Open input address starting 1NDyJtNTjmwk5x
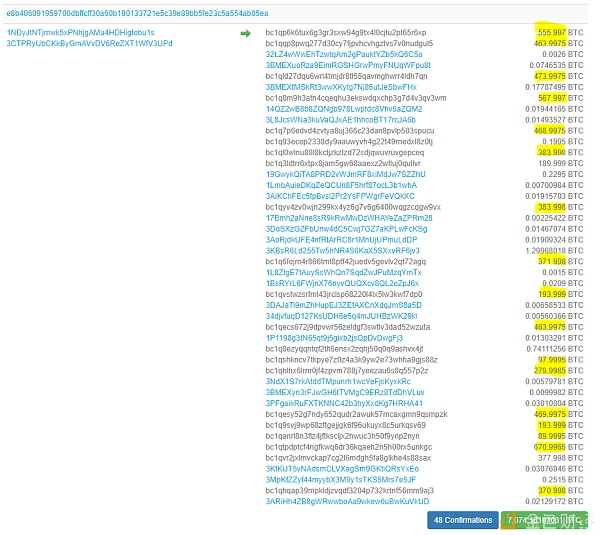Image resolution: width=600 pixels, height=535 pixels. click(x=80, y=33)
